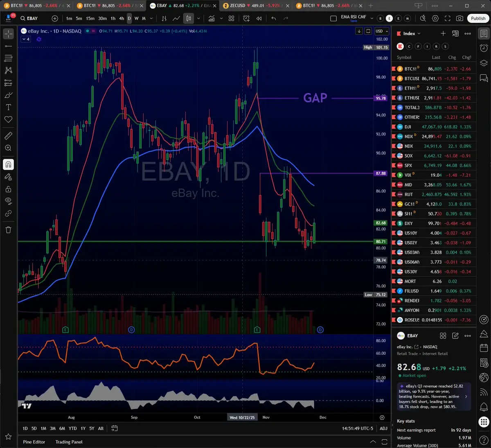Open indicators and strategies menu

(212, 18)
